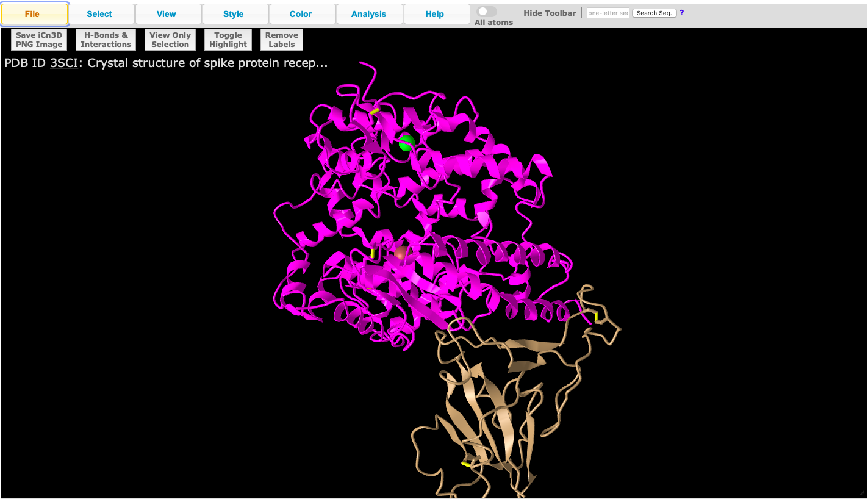This screenshot has height=499, width=868.
Task: Open H-Bonds & Interactions tool
Action: (x=106, y=40)
